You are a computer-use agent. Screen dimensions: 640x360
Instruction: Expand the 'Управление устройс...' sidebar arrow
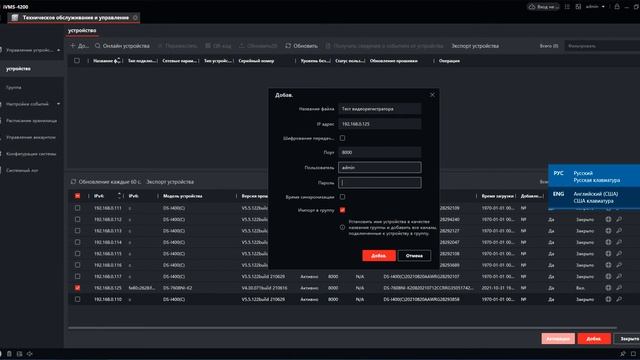(x=58, y=50)
